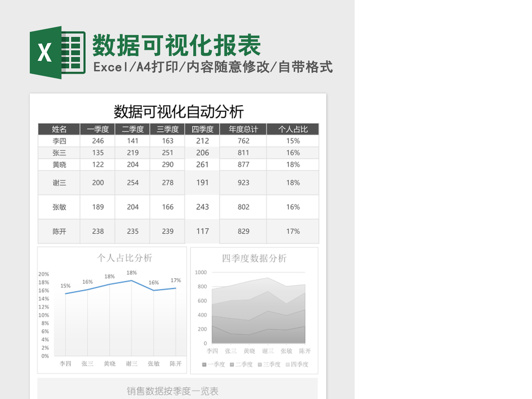Click cell value 290 in 黄晓 row

(x=168, y=164)
